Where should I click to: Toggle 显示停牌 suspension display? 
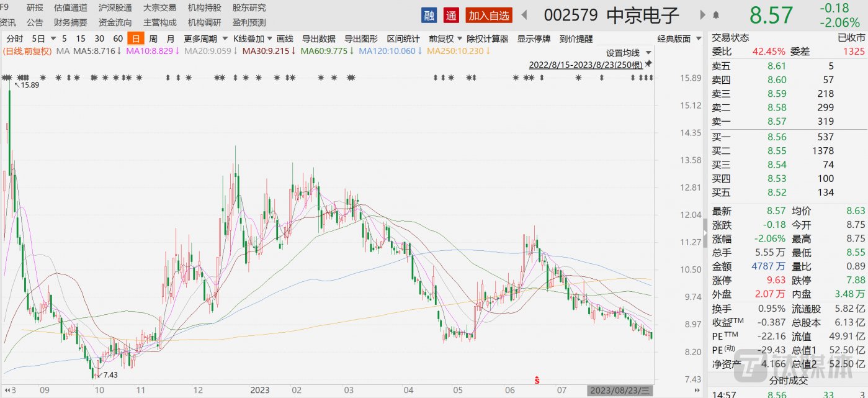[x=534, y=38]
